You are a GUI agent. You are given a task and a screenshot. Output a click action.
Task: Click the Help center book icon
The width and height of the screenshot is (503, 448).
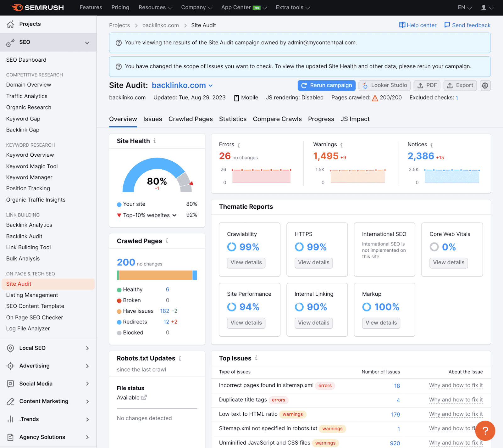pos(402,25)
